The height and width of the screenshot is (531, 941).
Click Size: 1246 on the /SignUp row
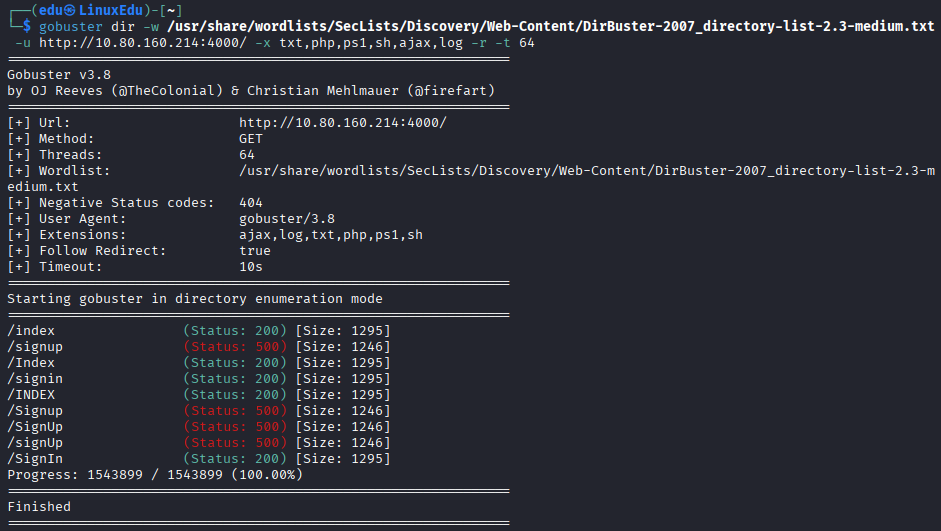tap(343, 427)
